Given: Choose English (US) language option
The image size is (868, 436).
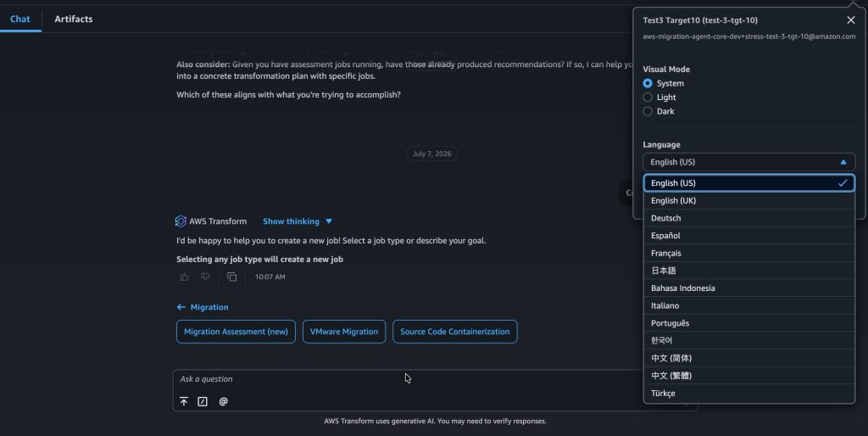Looking at the screenshot, I should coord(749,183).
